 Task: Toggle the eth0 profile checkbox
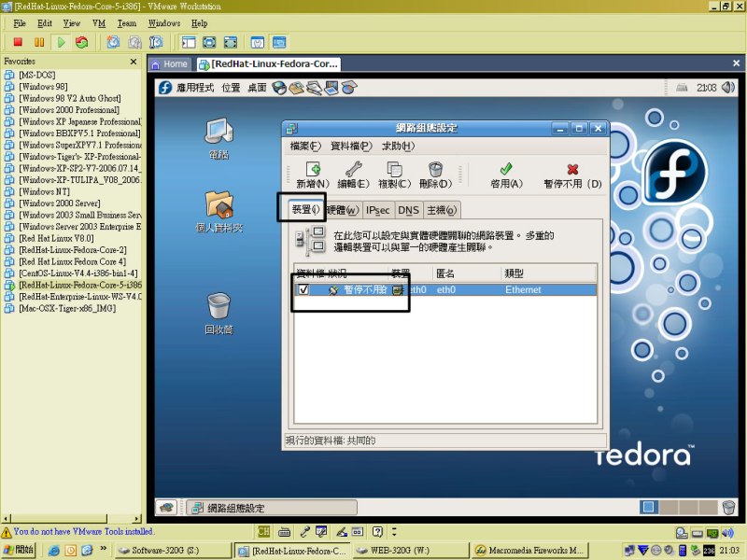(x=303, y=289)
